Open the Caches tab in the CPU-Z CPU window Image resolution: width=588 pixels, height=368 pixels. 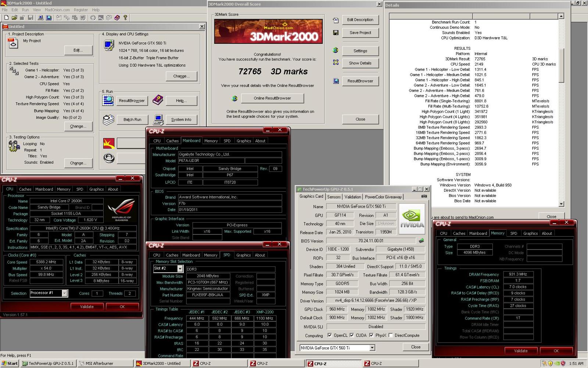click(25, 189)
